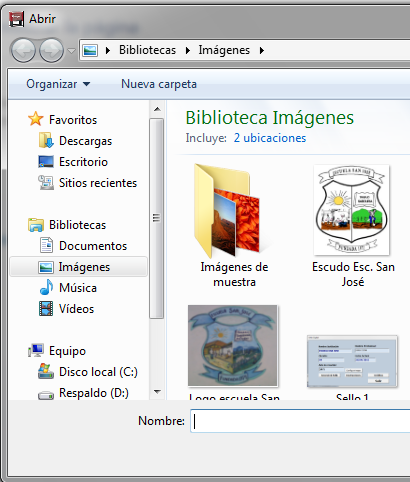Image resolution: width=410 pixels, height=482 pixels.
Task: Create a Nueva carpeta
Action: (159, 84)
